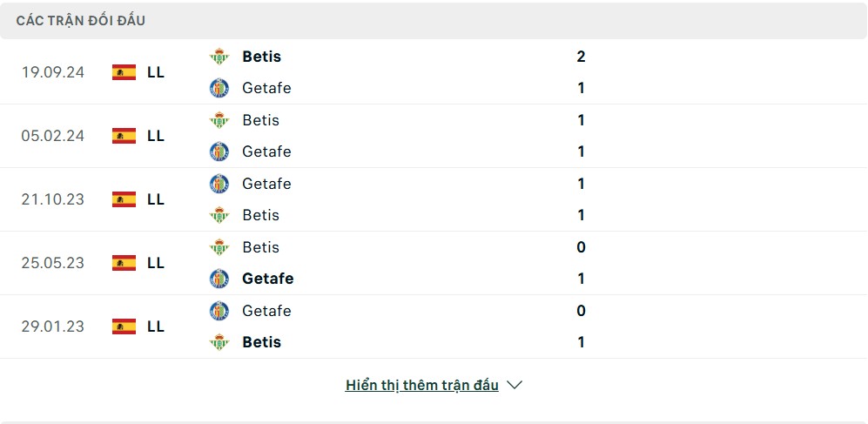Viewport: 868px width, 424px height.
Task: Select the 05.02.24 match date
Action: pos(53,136)
